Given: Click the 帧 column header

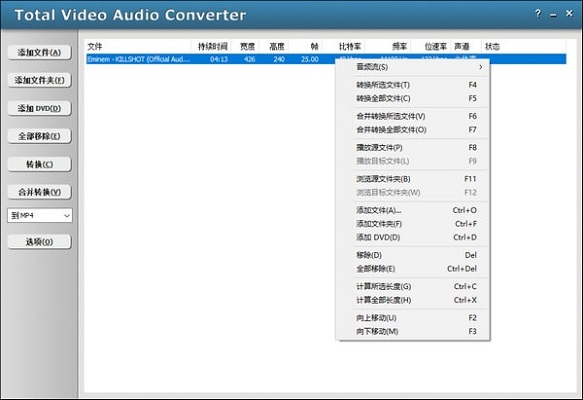Looking at the screenshot, I should pyautogui.click(x=305, y=46).
